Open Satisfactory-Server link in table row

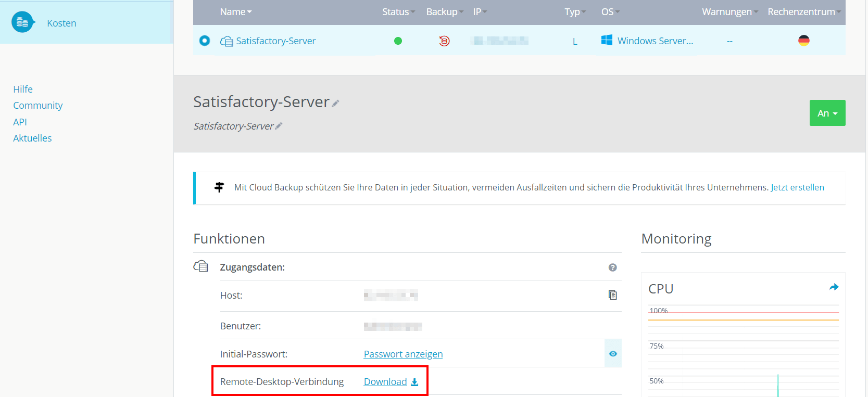coord(276,41)
